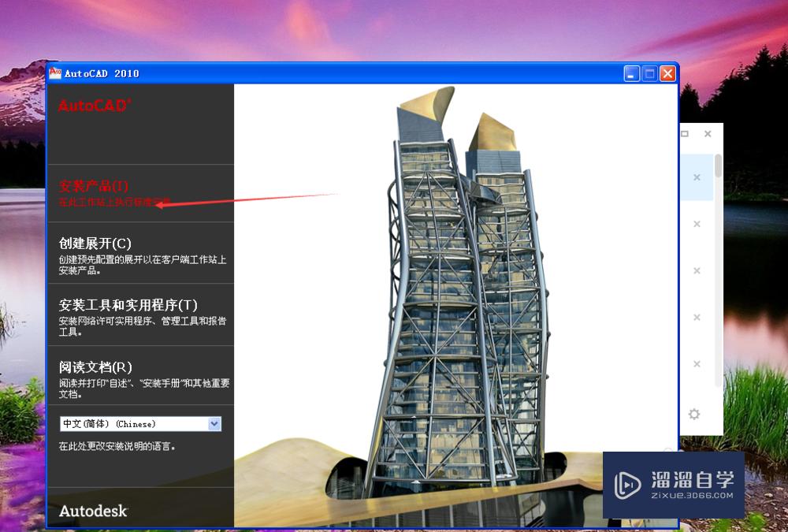Image resolution: width=788 pixels, height=532 pixels.
Task: Maximize the background window behind the installer
Action: [x=685, y=134]
